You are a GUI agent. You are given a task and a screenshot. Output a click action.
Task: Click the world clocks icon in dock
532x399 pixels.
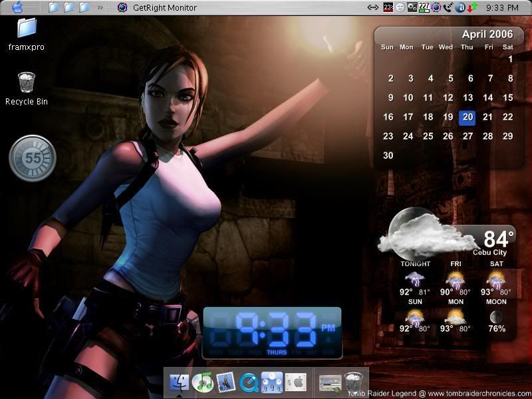pos(272,382)
